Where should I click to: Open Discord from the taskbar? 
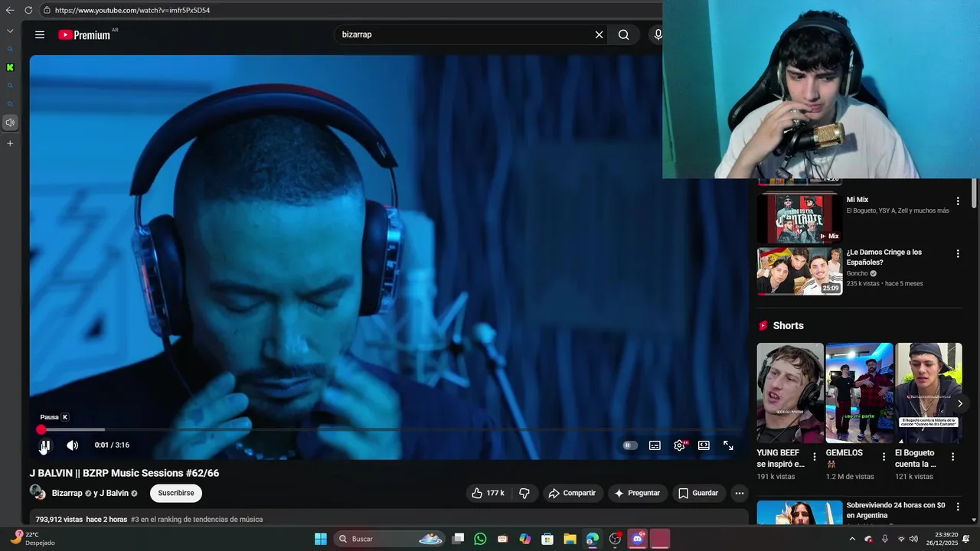coord(637,539)
